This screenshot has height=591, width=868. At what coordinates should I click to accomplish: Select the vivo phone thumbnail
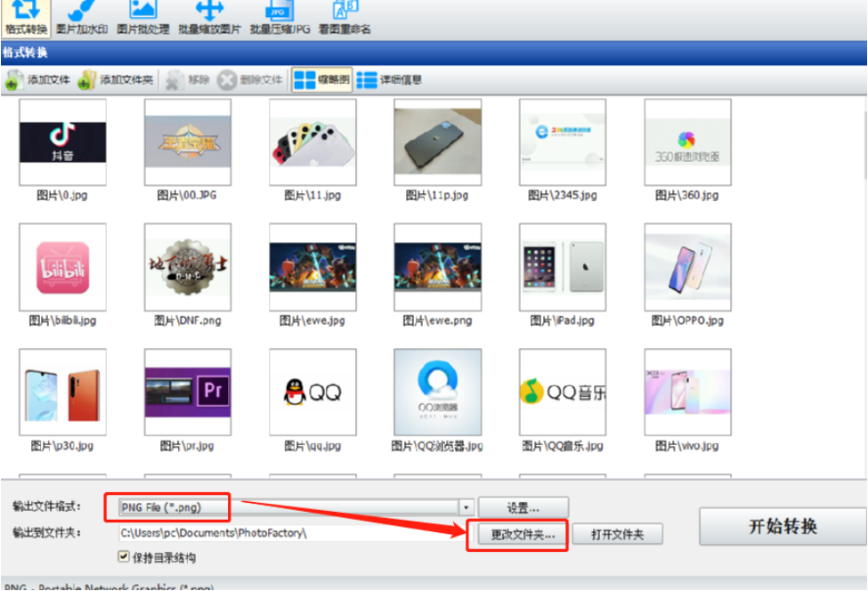click(x=687, y=393)
